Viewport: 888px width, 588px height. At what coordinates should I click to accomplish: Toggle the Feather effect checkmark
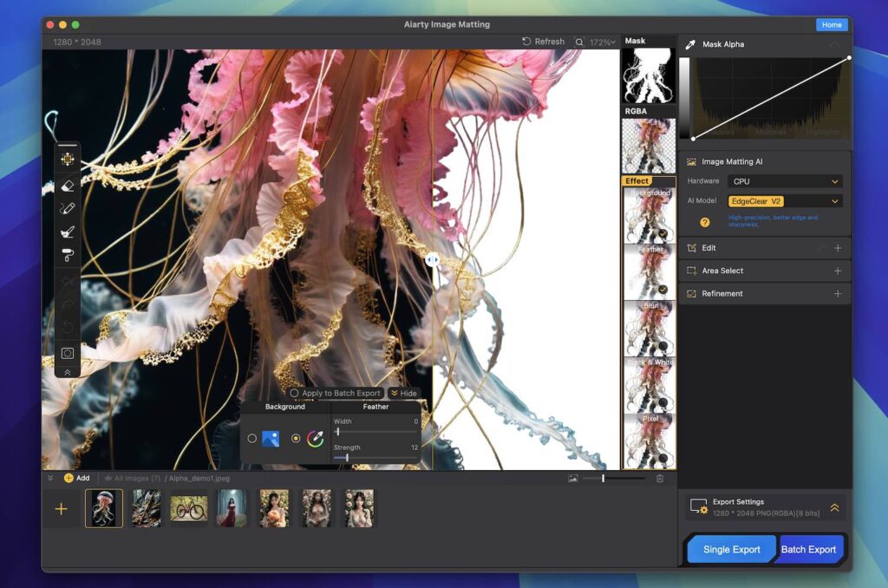(663, 290)
